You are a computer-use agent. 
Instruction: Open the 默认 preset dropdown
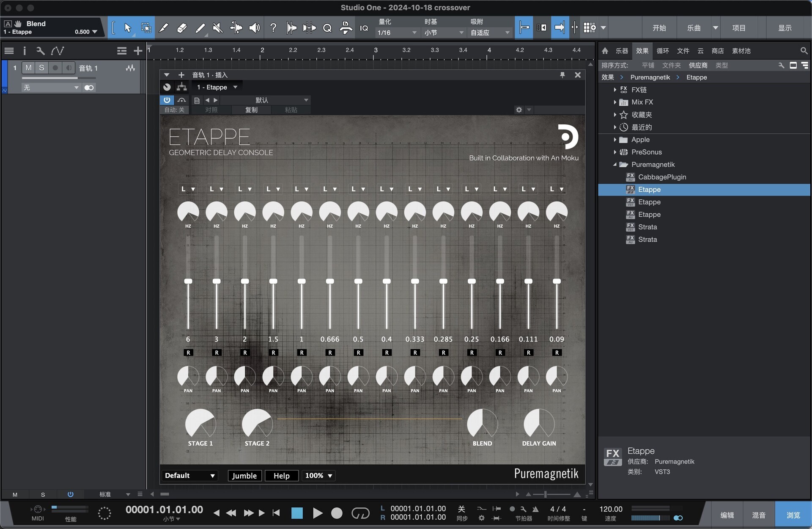[x=265, y=100]
